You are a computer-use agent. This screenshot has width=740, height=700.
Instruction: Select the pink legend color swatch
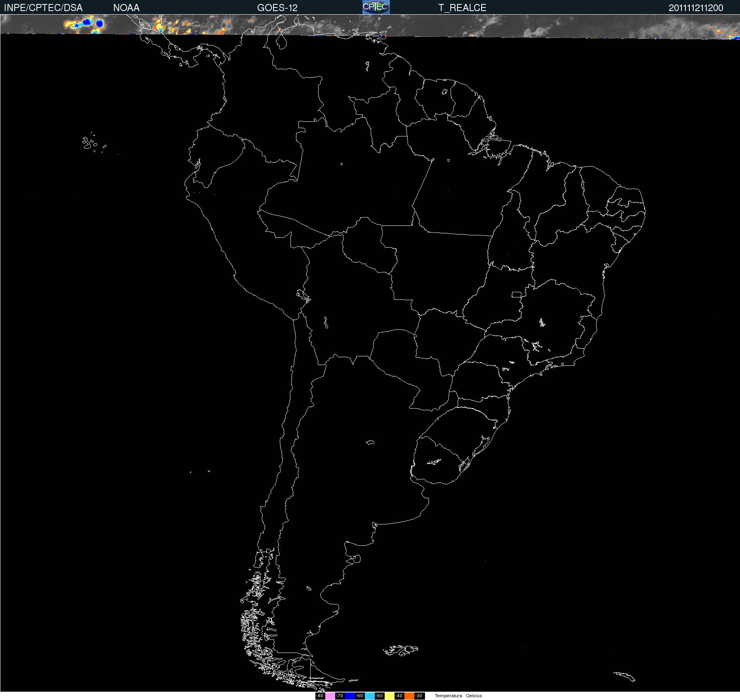click(x=330, y=696)
